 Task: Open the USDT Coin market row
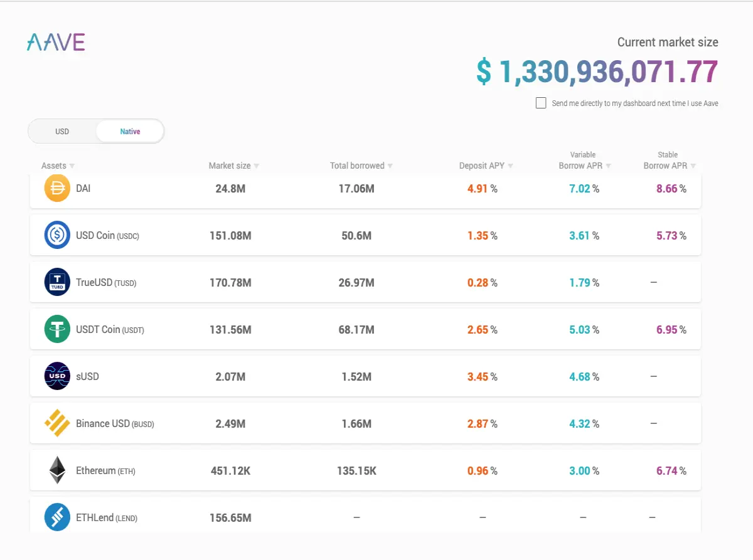(x=365, y=329)
